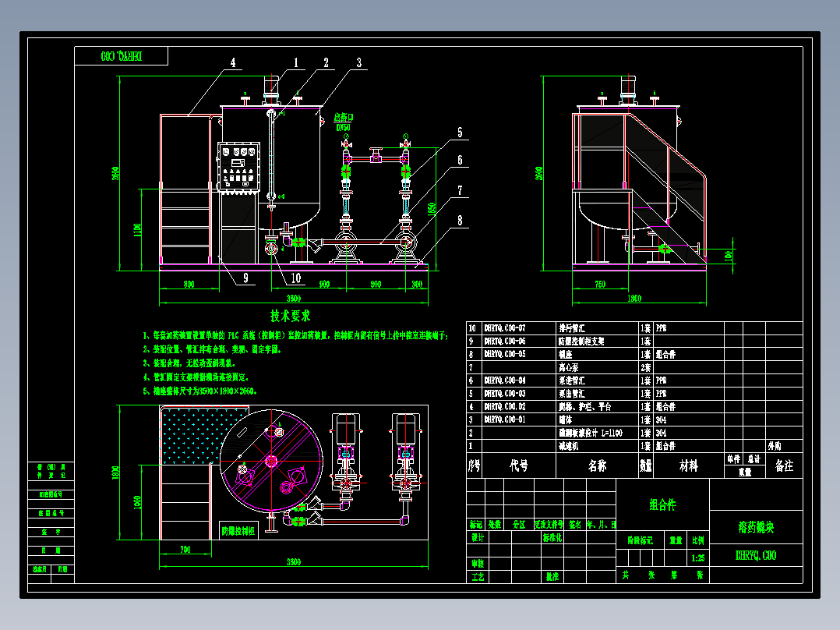Screen dimensions: 840x630
Task: Select the 名称 column header
Action: point(597,465)
